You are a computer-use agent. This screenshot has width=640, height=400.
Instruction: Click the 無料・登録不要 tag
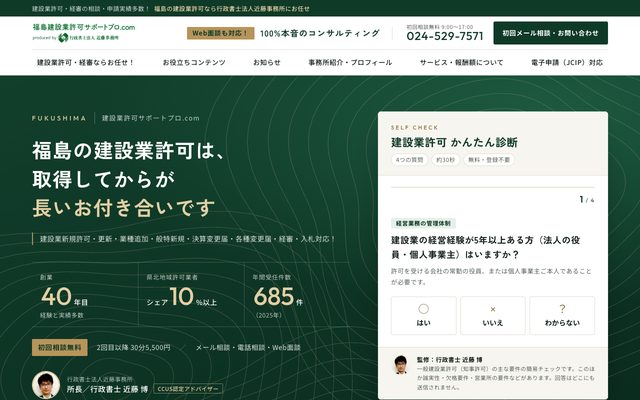(x=489, y=160)
